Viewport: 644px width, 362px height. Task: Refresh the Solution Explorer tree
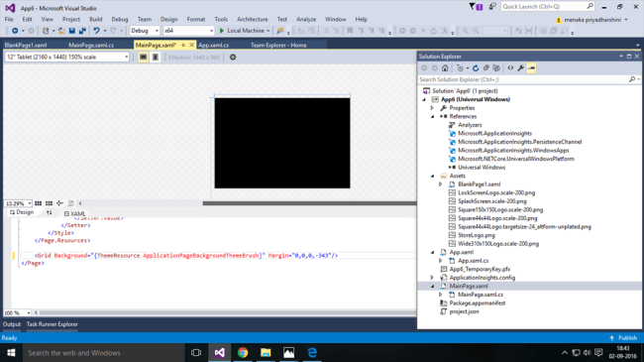pos(476,68)
